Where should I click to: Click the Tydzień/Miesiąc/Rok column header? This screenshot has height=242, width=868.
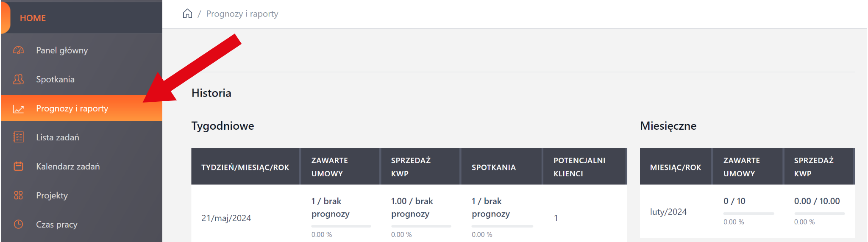[245, 167]
